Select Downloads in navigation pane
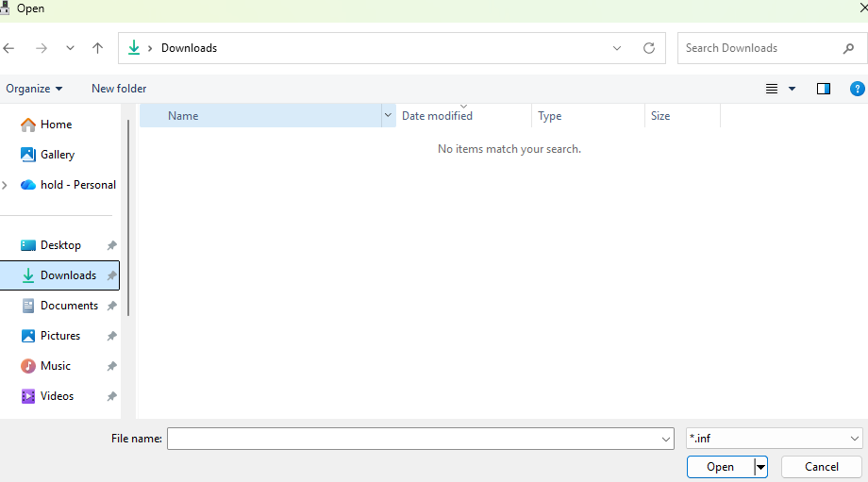This screenshot has height=482, width=868. click(x=59, y=275)
